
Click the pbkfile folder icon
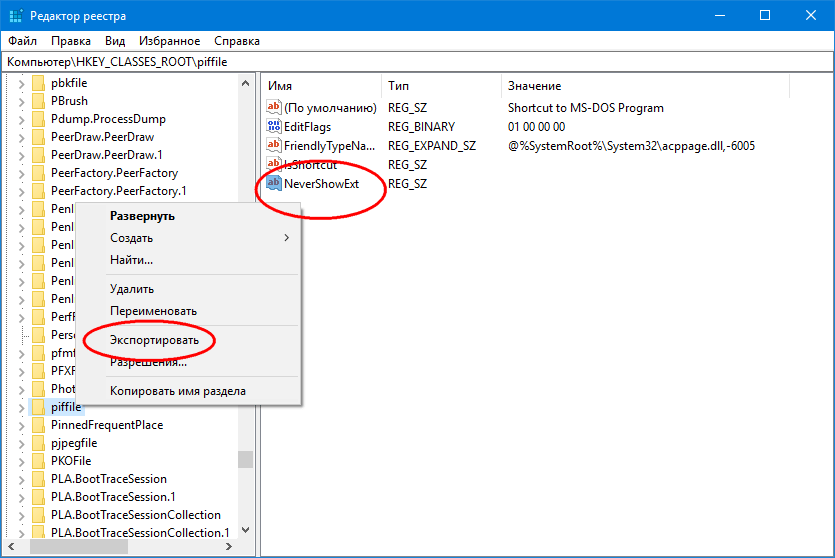[x=39, y=83]
